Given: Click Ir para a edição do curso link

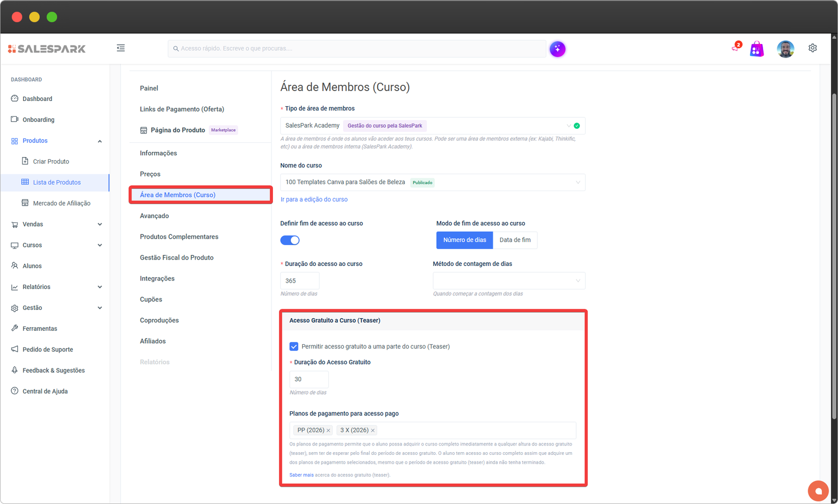Looking at the screenshot, I should click(x=314, y=199).
